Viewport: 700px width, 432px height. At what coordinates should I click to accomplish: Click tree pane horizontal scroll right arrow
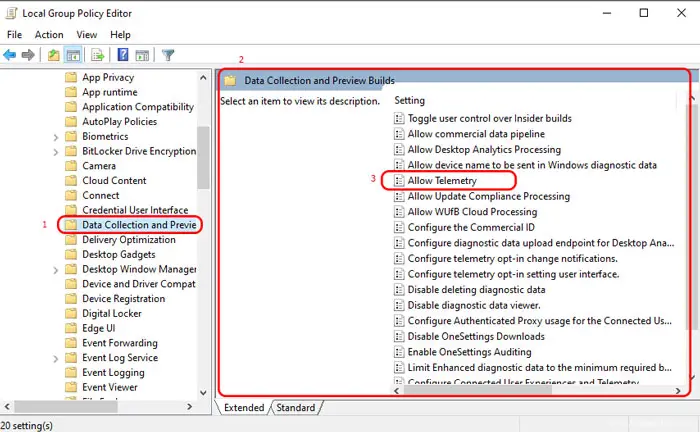(190, 407)
